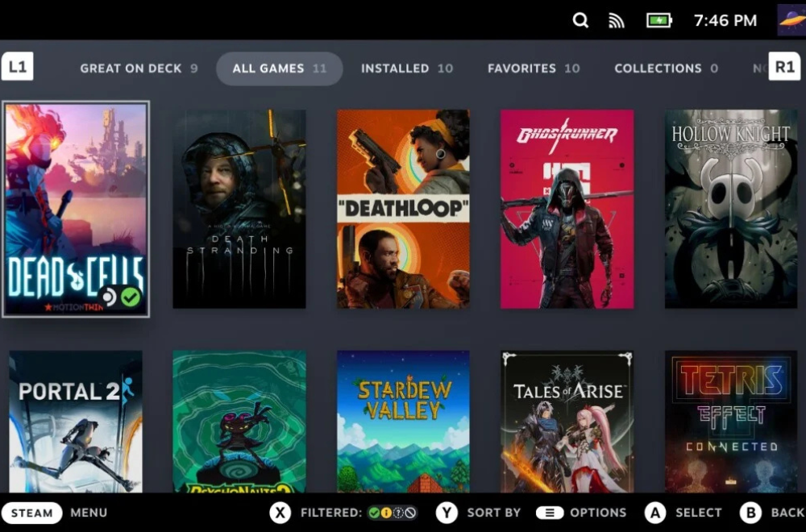Click the green Verified icon in the Filtered group

coord(374,513)
